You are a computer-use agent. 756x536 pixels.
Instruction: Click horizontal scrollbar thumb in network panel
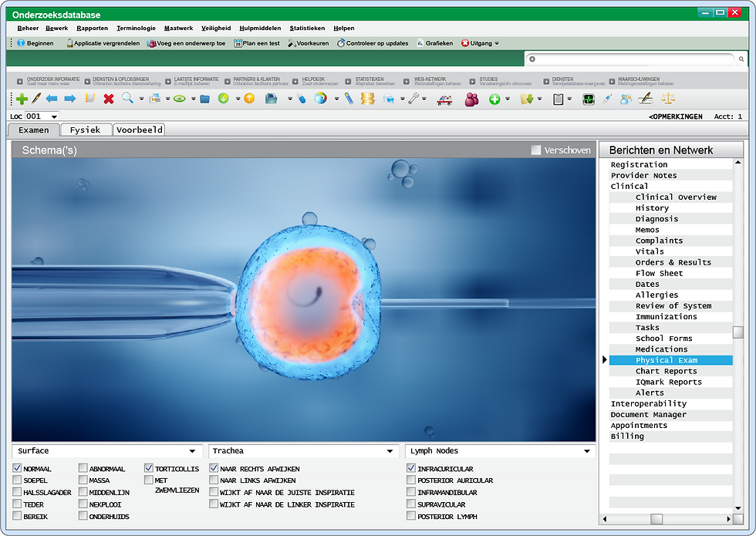click(656, 518)
